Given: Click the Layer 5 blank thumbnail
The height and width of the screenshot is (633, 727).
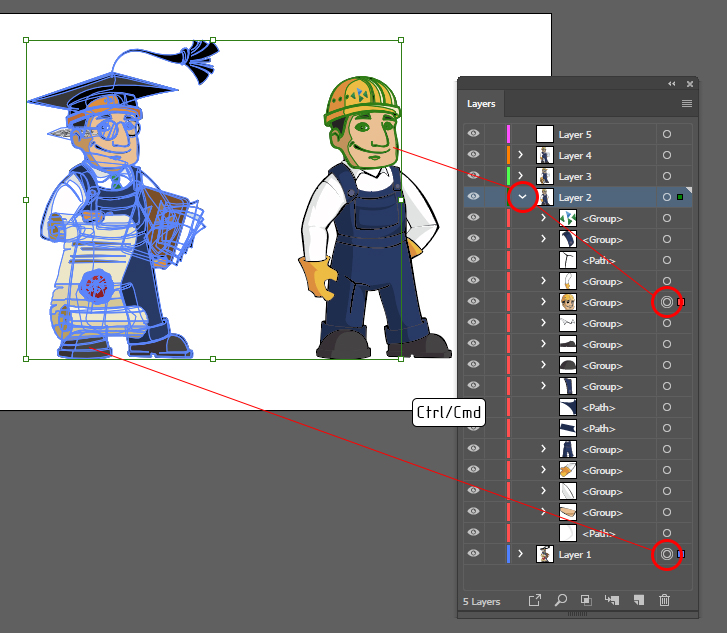Looking at the screenshot, I should pyautogui.click(x=545, y=134).
